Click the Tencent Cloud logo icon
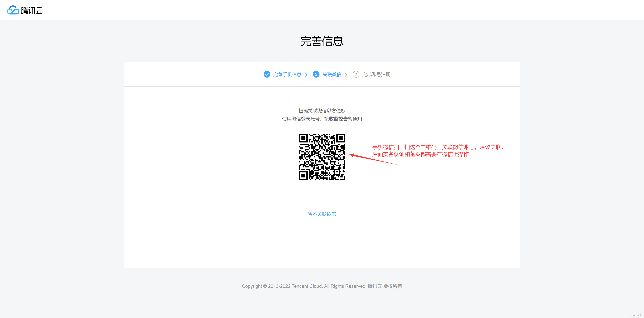 pyautogui.click(x=13, y=10)
